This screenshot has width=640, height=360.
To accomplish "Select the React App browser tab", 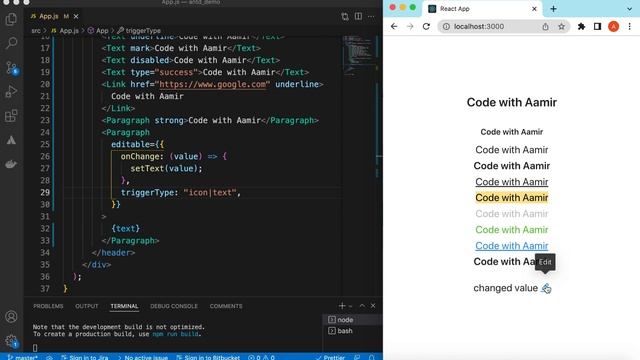I will click(482, 9).
